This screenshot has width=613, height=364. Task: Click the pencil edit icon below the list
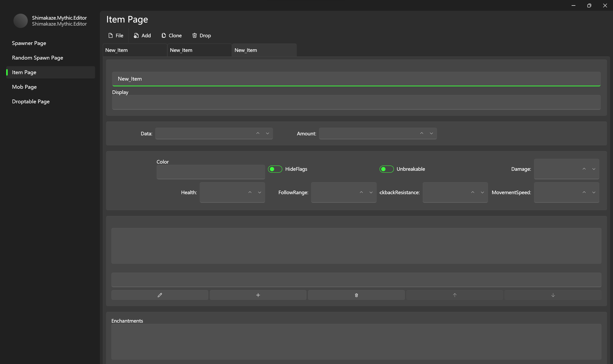(160, 295)
